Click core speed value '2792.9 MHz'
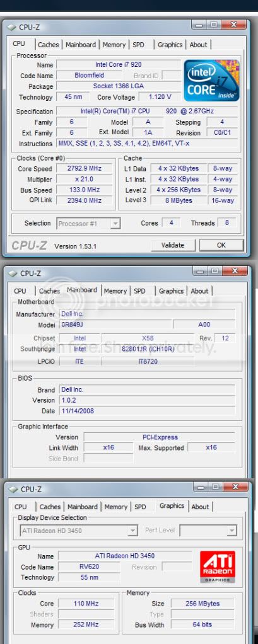 [x=85, y=168]
